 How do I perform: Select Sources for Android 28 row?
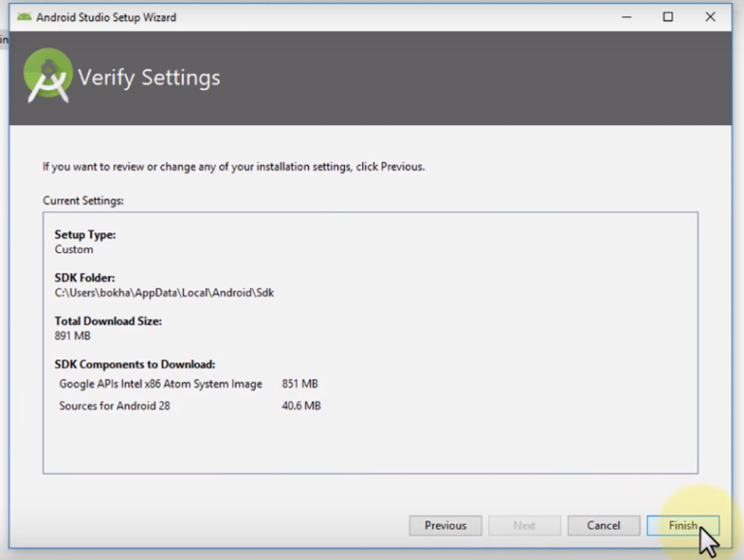click(114, 406)
